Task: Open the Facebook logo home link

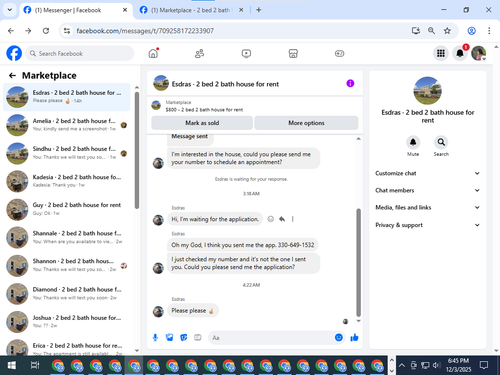Action: (14, 53)
